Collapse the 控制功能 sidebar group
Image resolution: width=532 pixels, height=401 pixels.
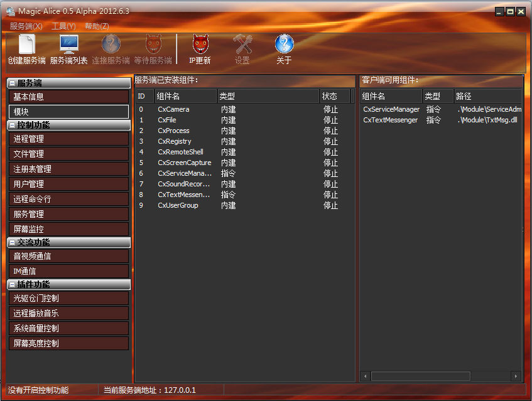click(x=12, y=125)
